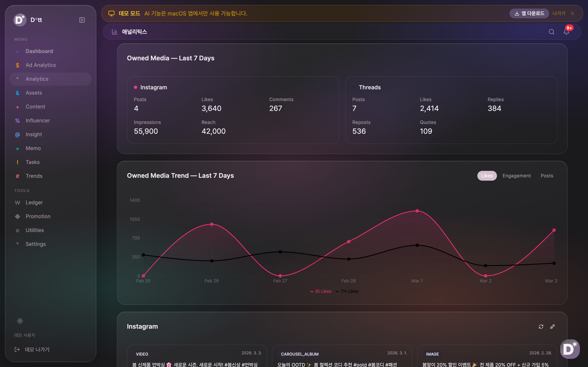Open Ad Analytics in sidebar menu

[41, 65]
